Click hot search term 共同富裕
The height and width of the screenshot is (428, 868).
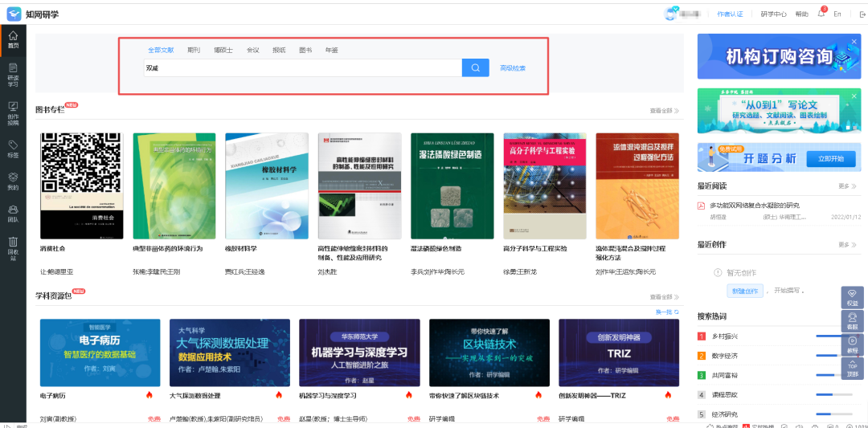coord(725,375)
